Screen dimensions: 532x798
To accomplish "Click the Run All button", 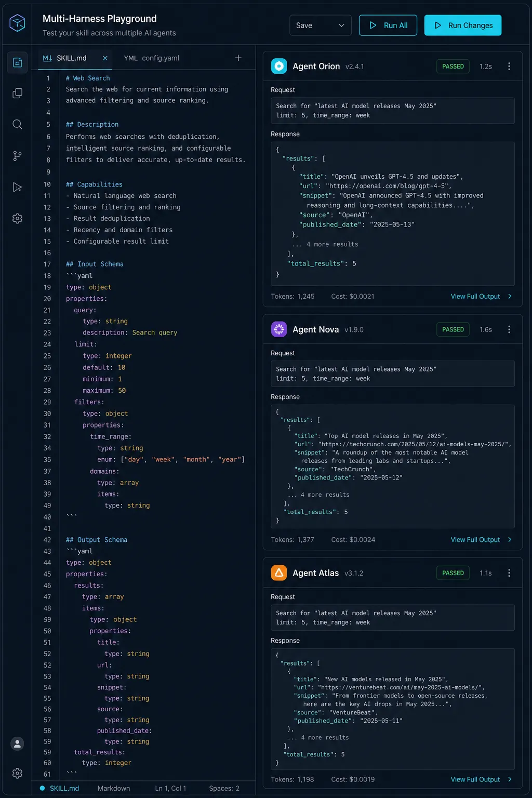I will click(x=388, y=25).
